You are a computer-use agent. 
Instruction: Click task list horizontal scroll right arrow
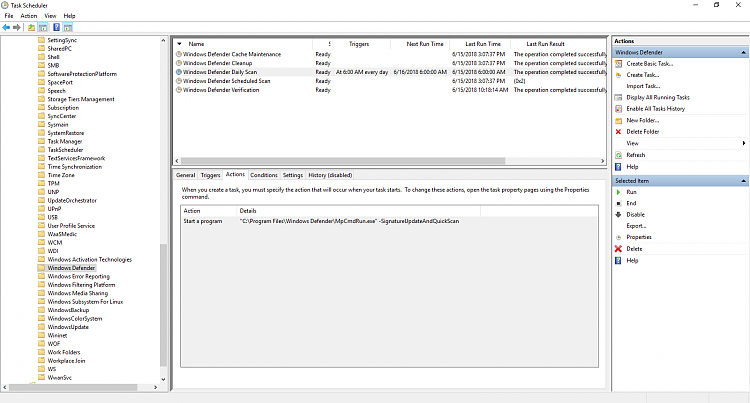tap(602, 161)
